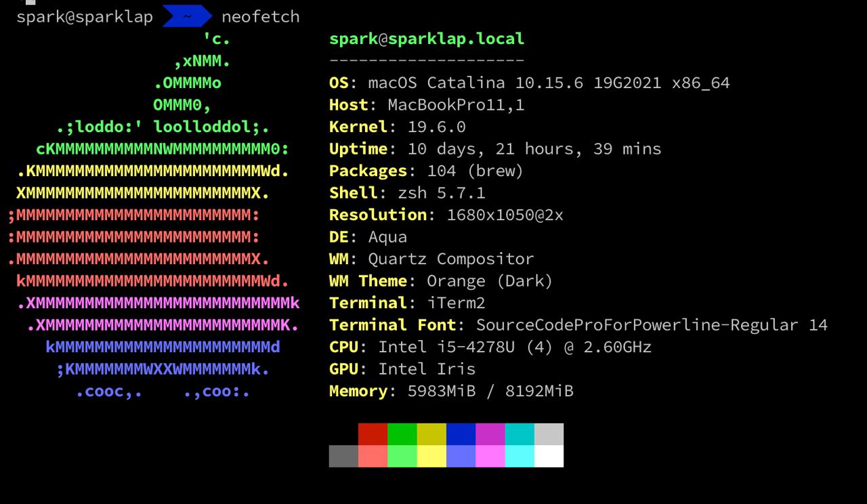
Task: Click the dark magenta color block
Action: point(490,434)
